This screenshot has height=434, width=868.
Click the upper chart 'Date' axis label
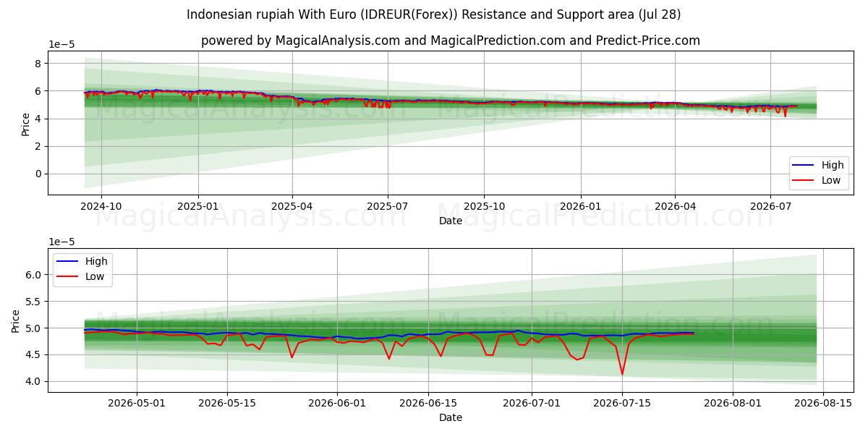point(451,221)
